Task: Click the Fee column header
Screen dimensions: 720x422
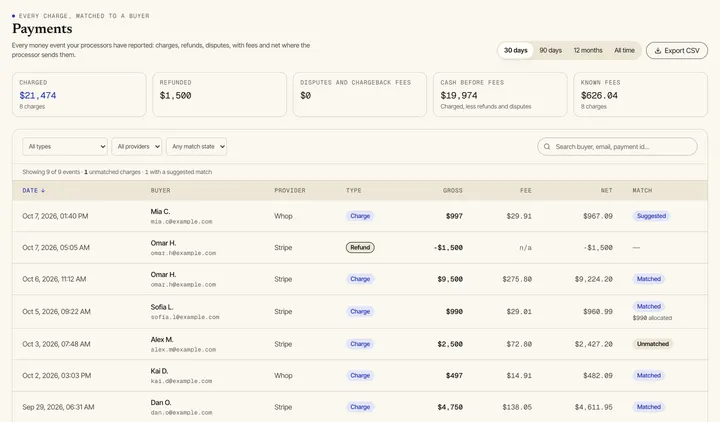Action: pos(526,191)
